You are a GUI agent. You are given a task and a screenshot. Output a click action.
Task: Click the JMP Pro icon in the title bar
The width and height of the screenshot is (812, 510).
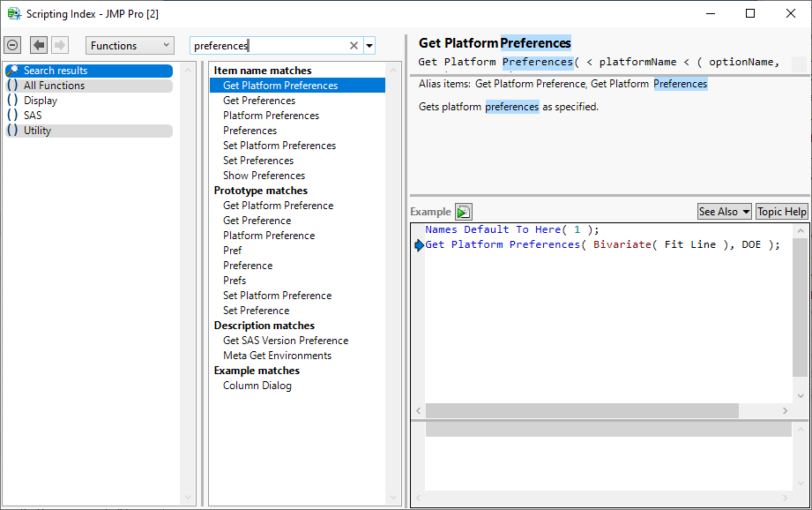pos(14,13)
